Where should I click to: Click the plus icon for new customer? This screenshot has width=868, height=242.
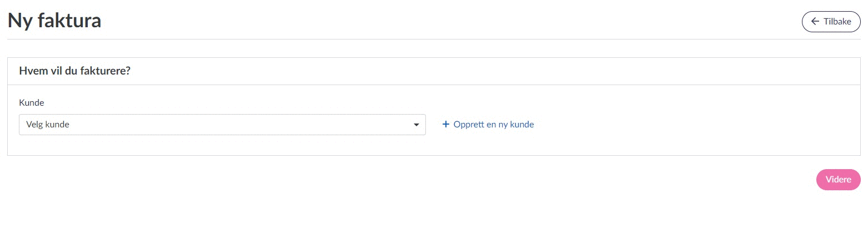pos(445,125)
